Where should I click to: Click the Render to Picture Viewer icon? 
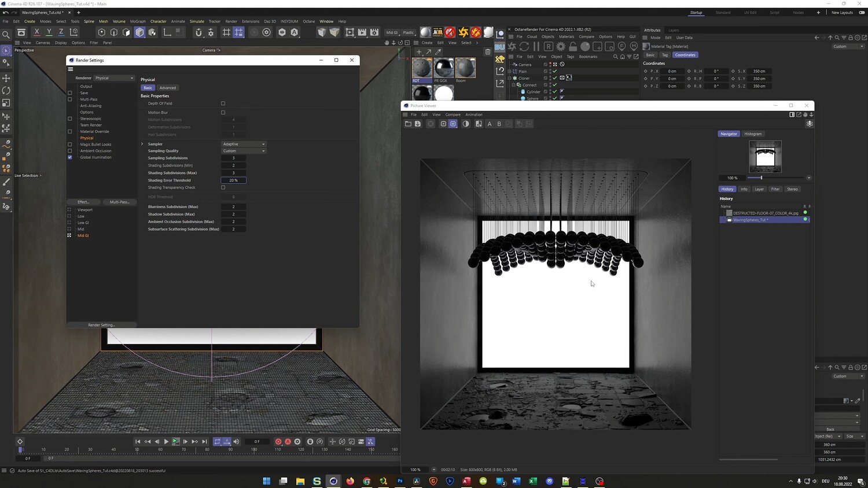tap(362, 32)
